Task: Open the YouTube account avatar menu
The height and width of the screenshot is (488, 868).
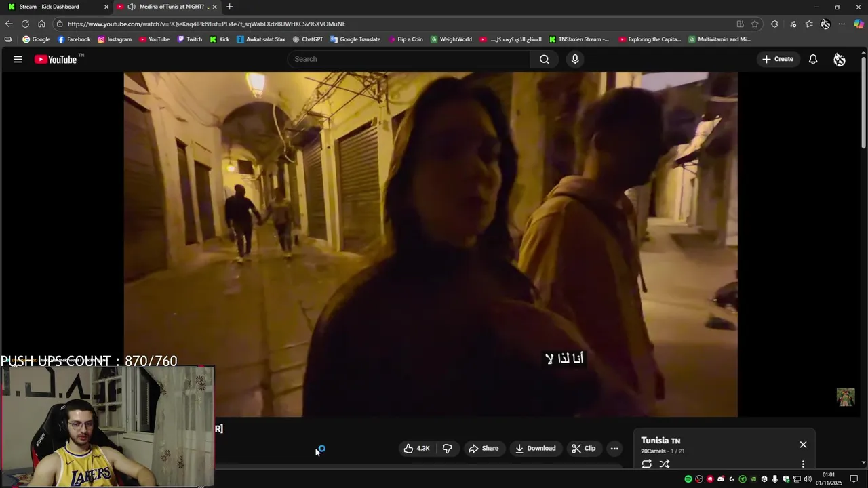Action: tap(840, 59)
